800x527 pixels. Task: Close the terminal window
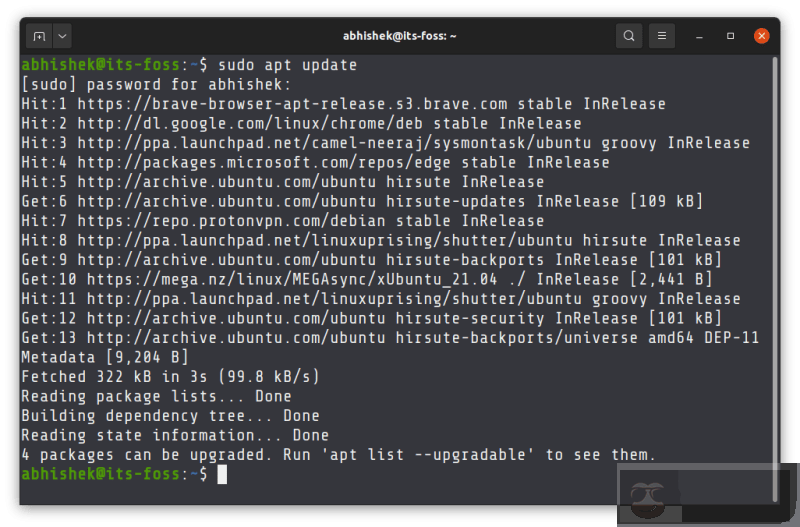coord(762,36)
